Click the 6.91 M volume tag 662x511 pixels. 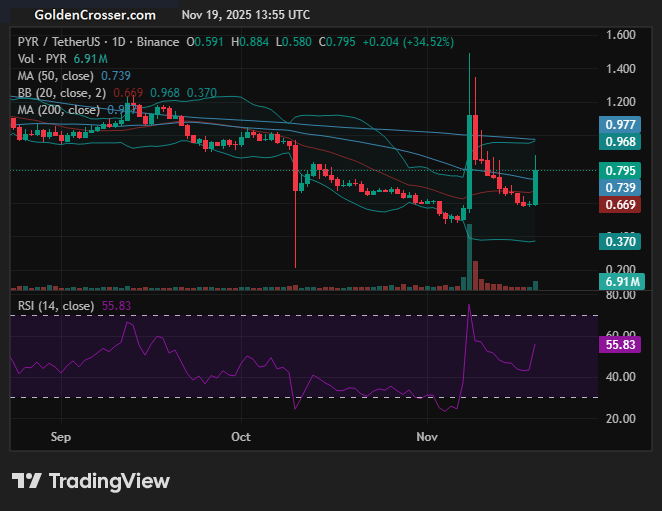[622, 281]
